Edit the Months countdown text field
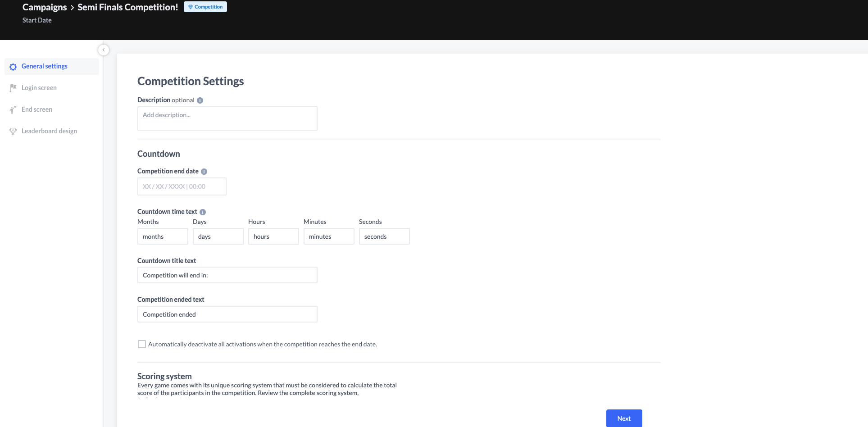Viewport: 868px width, 427px height. click(163, 236)
